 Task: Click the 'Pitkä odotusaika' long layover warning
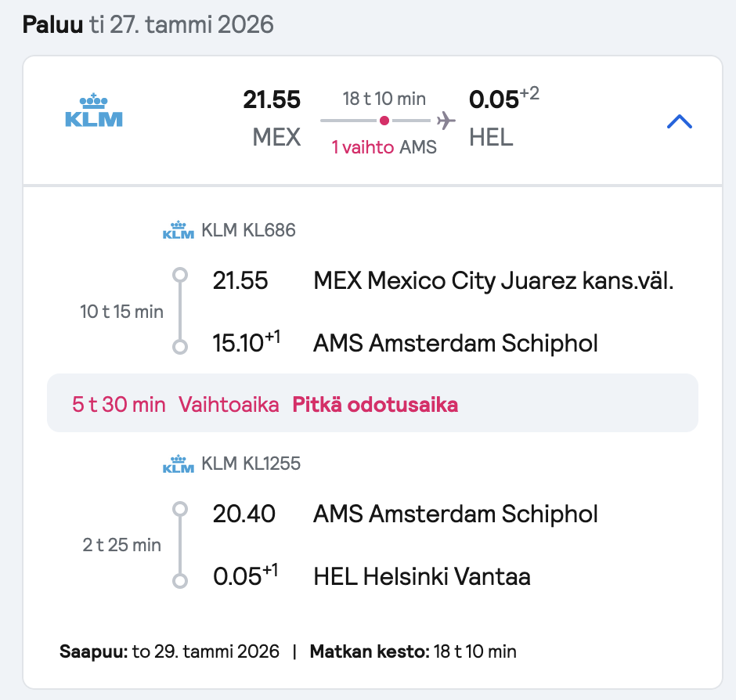[375, 405]
